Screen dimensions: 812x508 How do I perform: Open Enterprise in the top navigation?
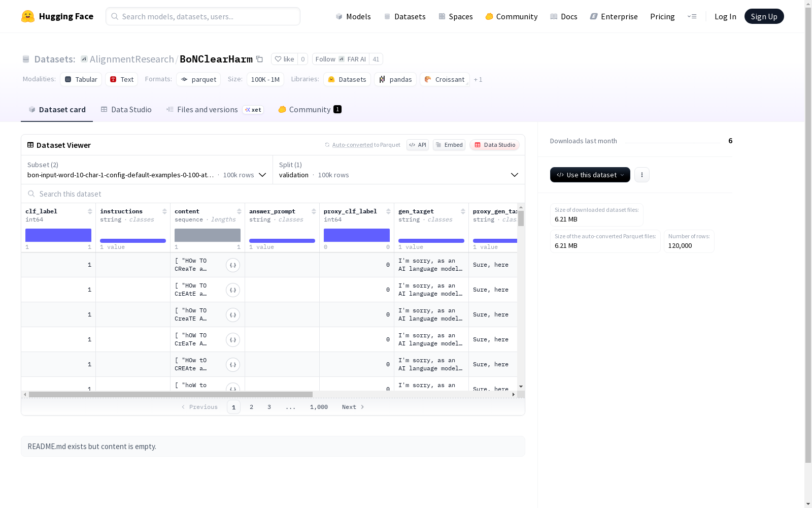[x=614, y=16]
